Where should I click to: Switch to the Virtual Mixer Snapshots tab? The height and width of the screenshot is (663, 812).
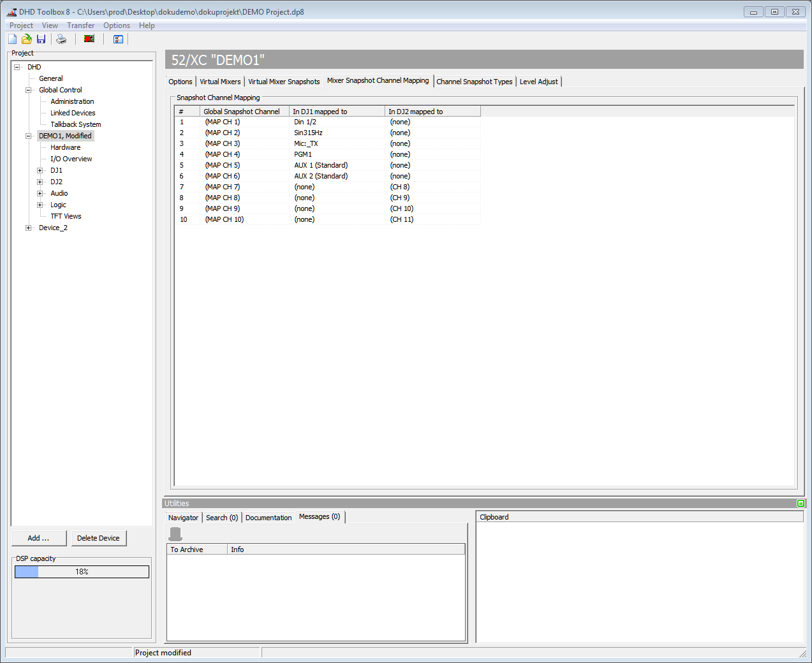(x=284, y=82)
